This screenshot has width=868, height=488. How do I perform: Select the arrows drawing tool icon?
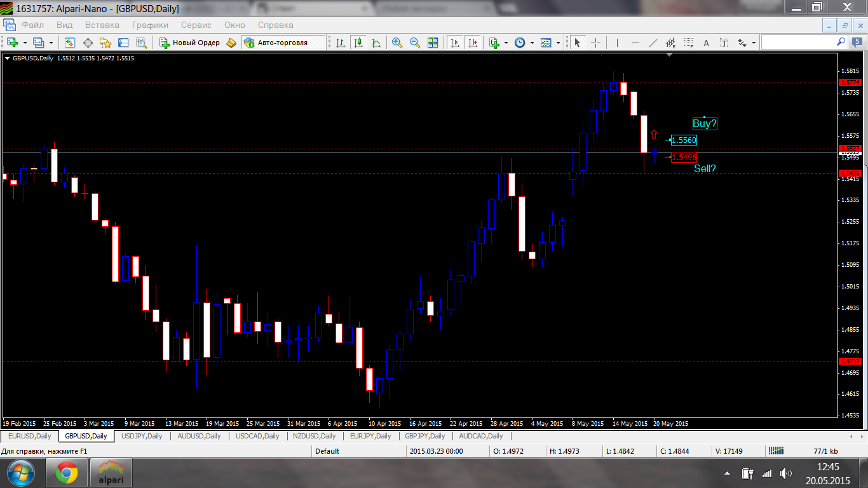pos(742,43)
